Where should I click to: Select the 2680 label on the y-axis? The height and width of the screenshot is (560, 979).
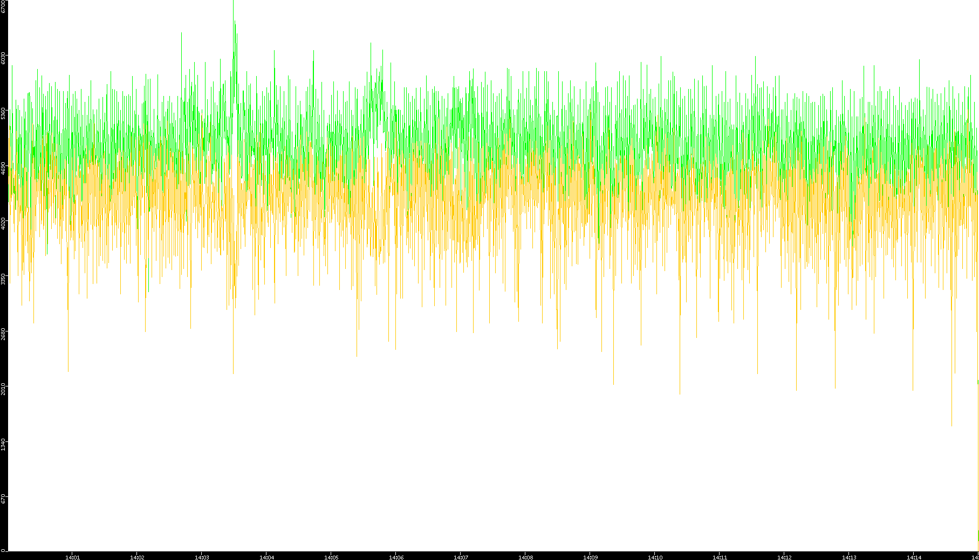(3, 333)
